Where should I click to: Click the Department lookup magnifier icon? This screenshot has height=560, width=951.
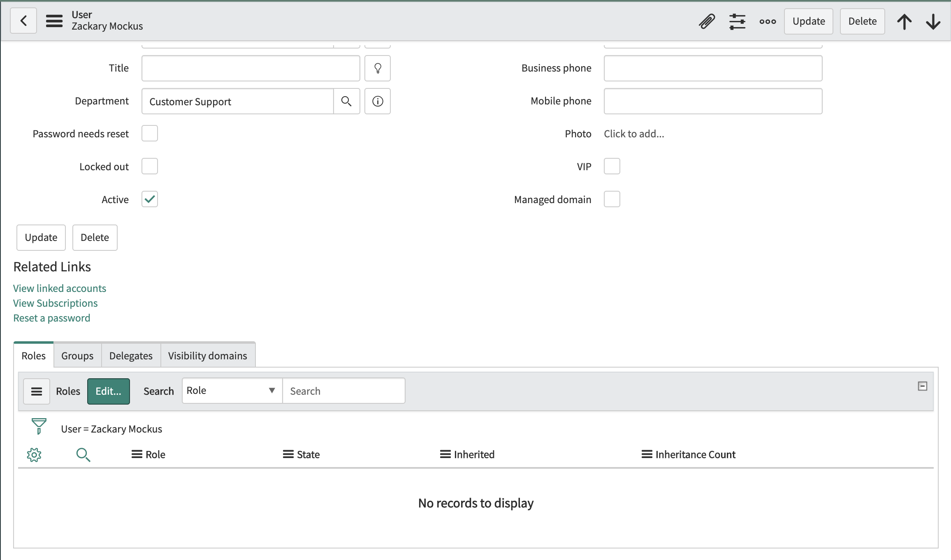(x=346, y=101)
